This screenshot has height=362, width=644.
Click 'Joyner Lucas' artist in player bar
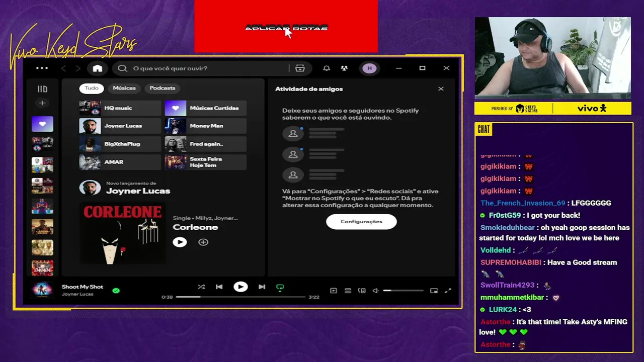point(77,294)
